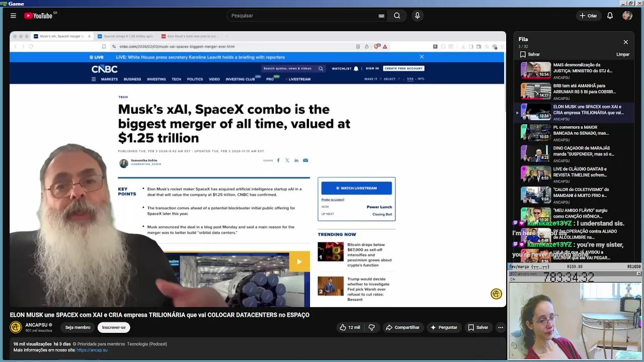In video, click WATCH LIVESTREAM button
Image resolution: width=644 pixels, height=362 pixels.
tap(356, 188)
